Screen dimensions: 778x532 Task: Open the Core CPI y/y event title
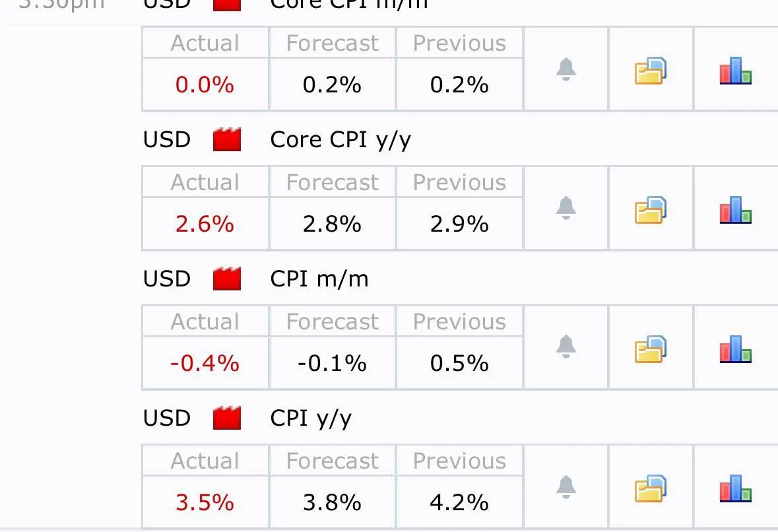340,141
